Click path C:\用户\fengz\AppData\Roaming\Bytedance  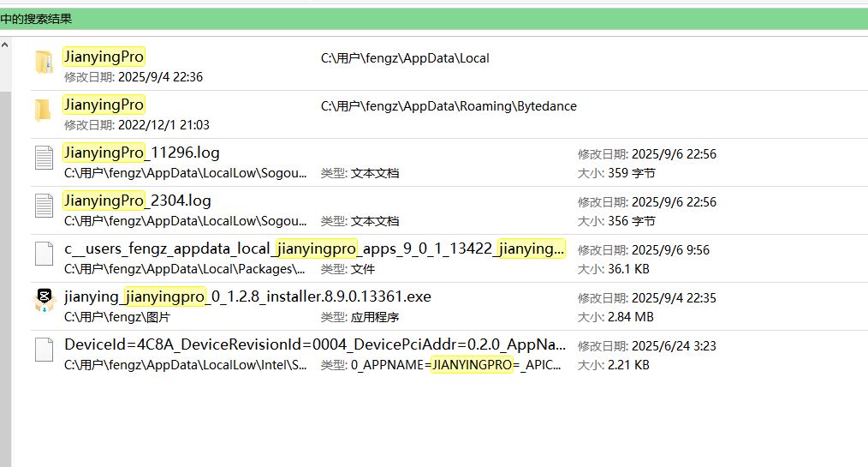pyautogui.click(x=449, y=106)
